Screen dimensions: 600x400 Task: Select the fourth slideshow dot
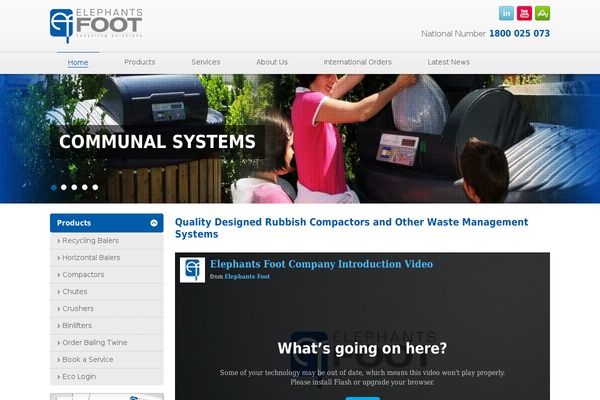85,187
